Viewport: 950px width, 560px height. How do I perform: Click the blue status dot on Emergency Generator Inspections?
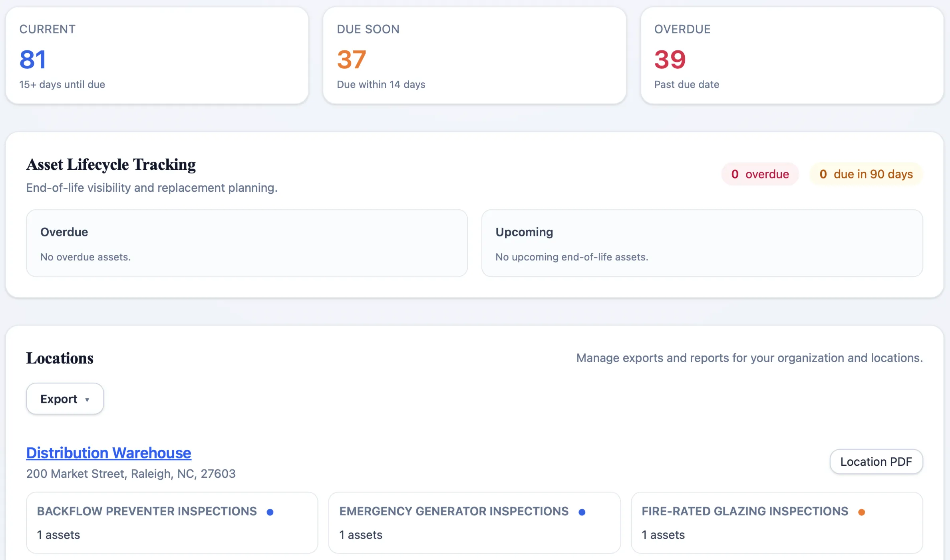point(582,511)
